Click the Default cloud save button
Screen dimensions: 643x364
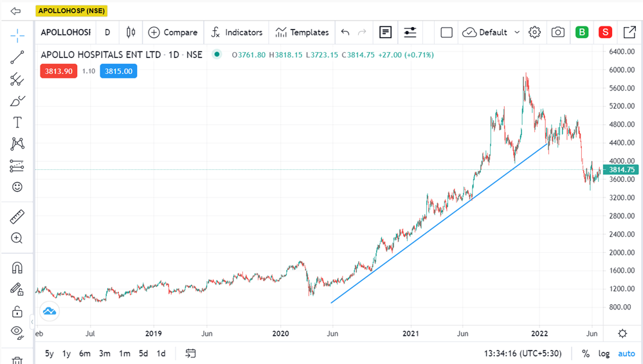click(x=485, y=32)
